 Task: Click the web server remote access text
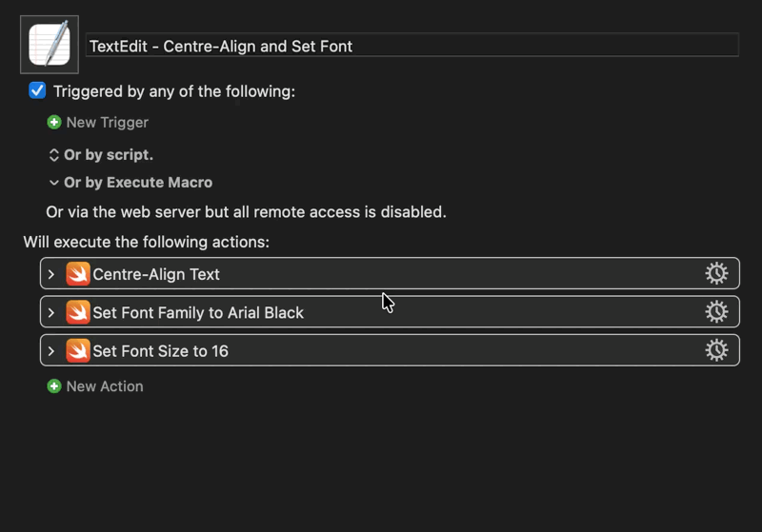click(246, 212)
